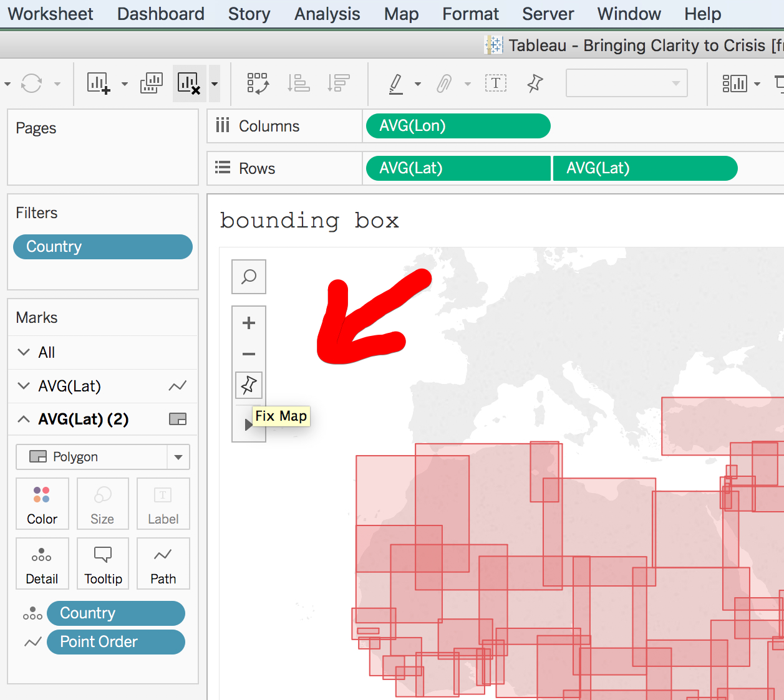Screen dimensions: 784x700
Task: Open the Dashboard menu
Action: click(160, 14)
